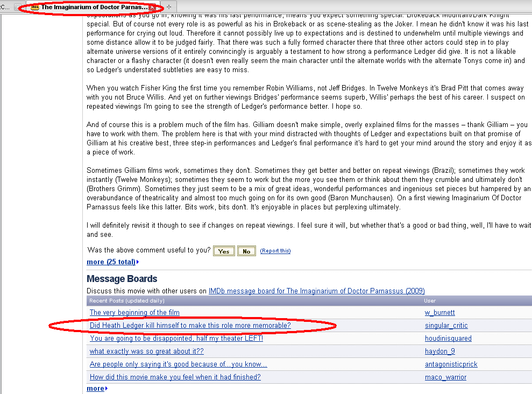
Task: Open the IMDb message board for the movie
Action: pos(316,291)
